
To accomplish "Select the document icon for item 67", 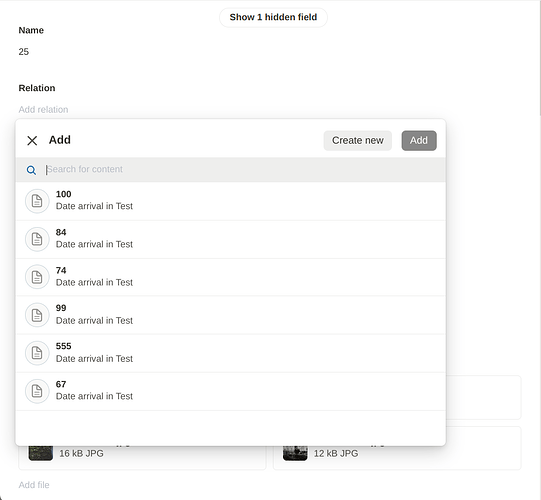I will pyautogui.click(x=37, y=391).
